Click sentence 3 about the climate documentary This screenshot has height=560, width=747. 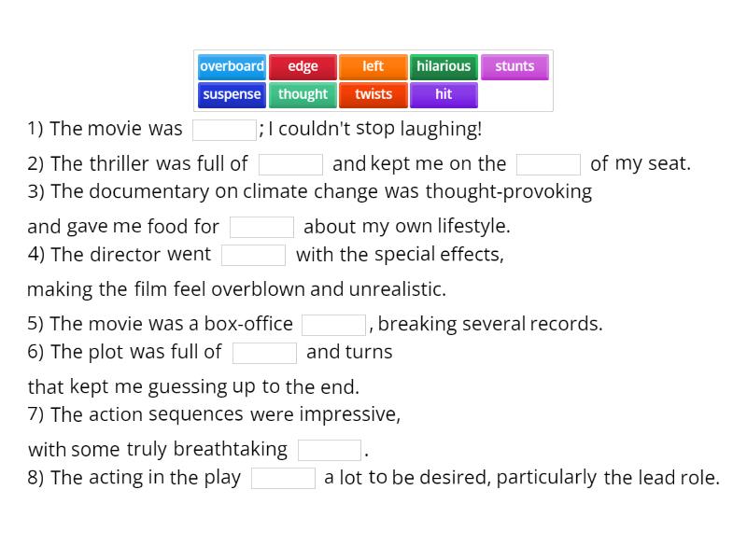(308, 191)
